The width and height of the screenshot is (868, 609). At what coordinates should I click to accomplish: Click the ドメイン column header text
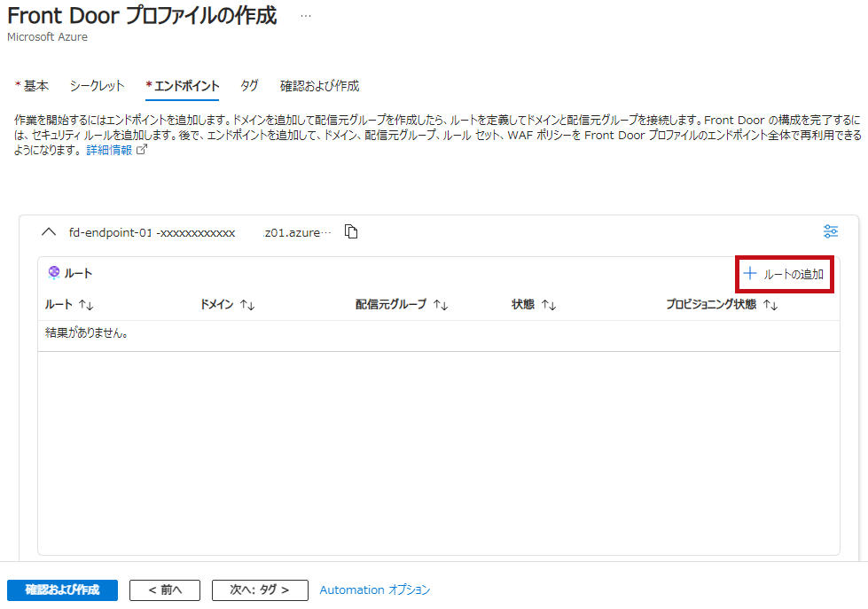216,304
